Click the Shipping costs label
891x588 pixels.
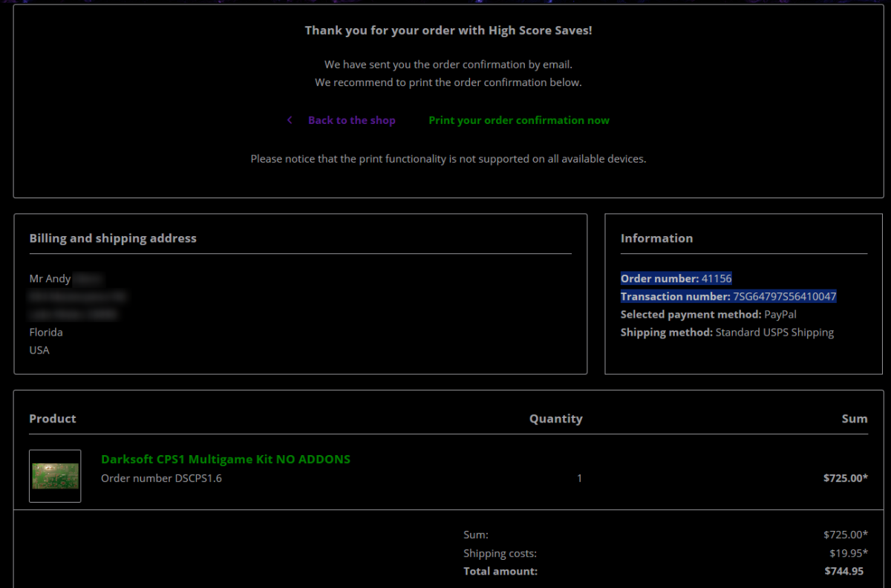pos(500,553)
